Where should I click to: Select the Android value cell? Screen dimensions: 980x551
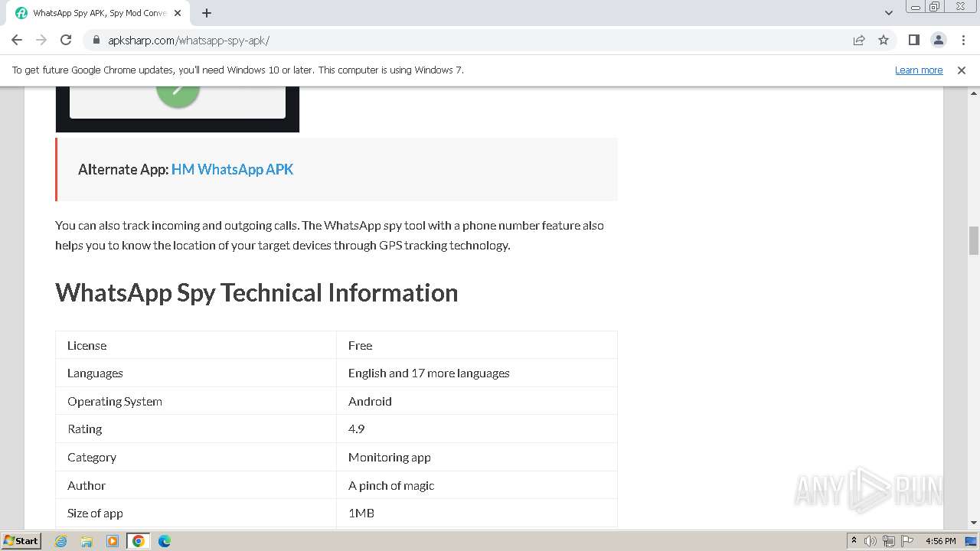point(477,401)
